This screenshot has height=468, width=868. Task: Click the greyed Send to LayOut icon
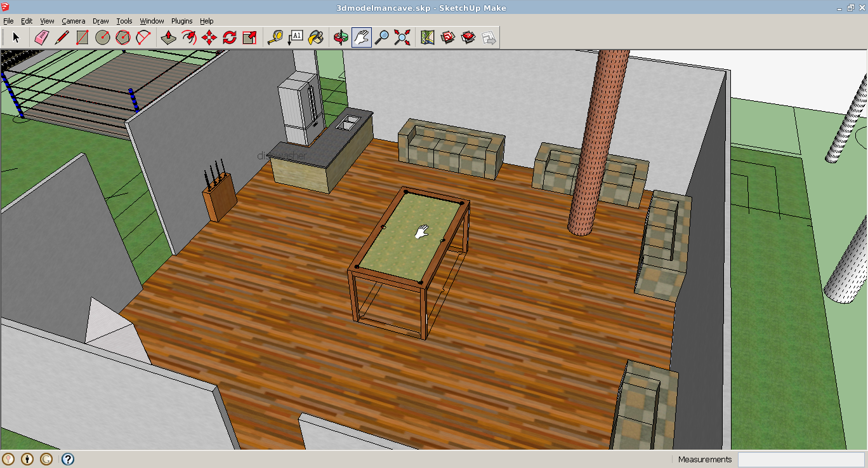(489, 37)
